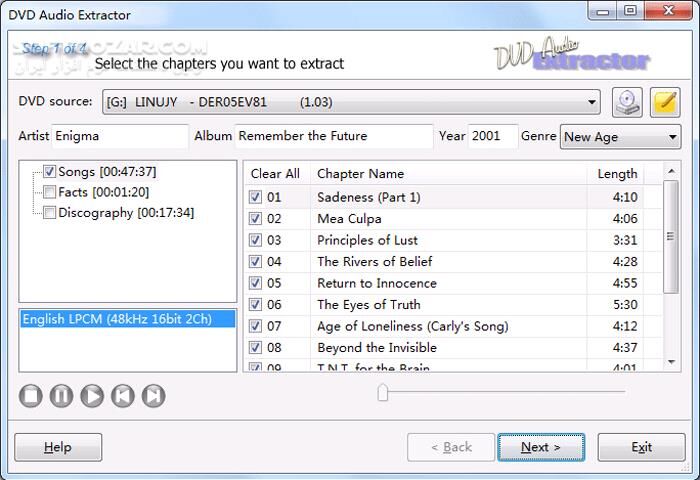
Task: Click the Stop playback button
Action: point(31,396)
